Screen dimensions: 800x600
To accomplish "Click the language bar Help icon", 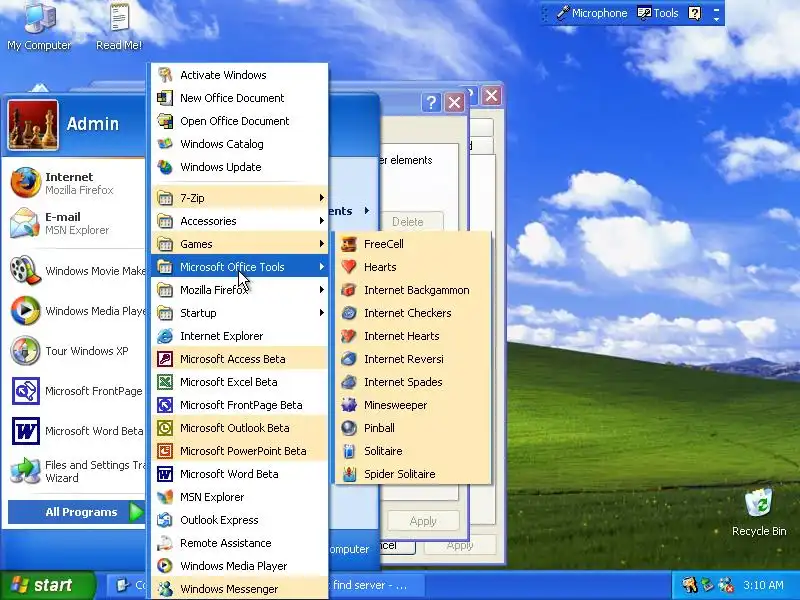I will coord(694,13).
